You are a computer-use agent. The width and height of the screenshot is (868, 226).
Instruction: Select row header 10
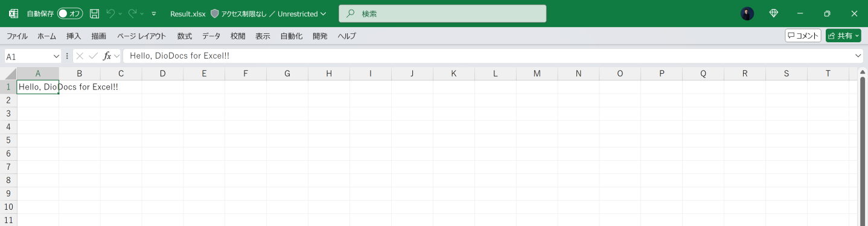(x=8, y=207)
